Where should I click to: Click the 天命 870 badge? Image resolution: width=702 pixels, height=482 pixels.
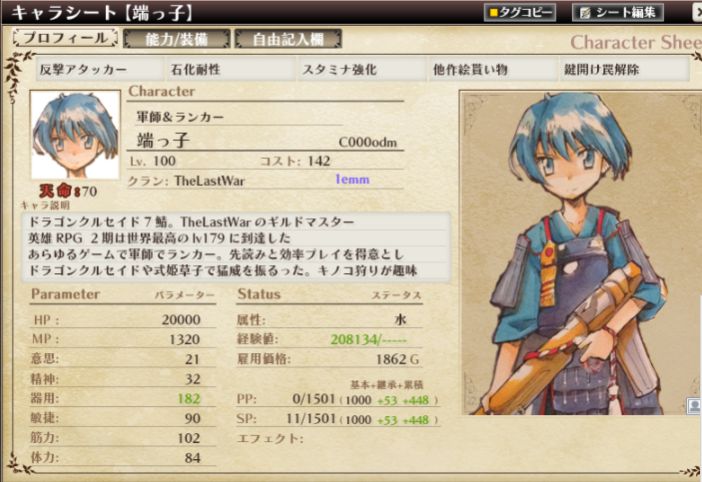point(68,191)
